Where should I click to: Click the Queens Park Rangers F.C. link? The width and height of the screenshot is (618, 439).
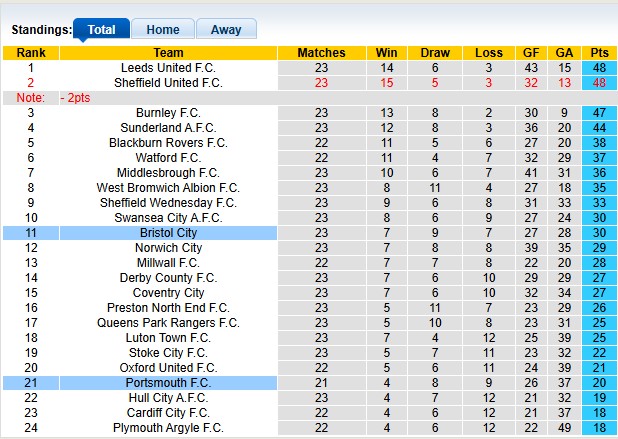tap(168, 323)
